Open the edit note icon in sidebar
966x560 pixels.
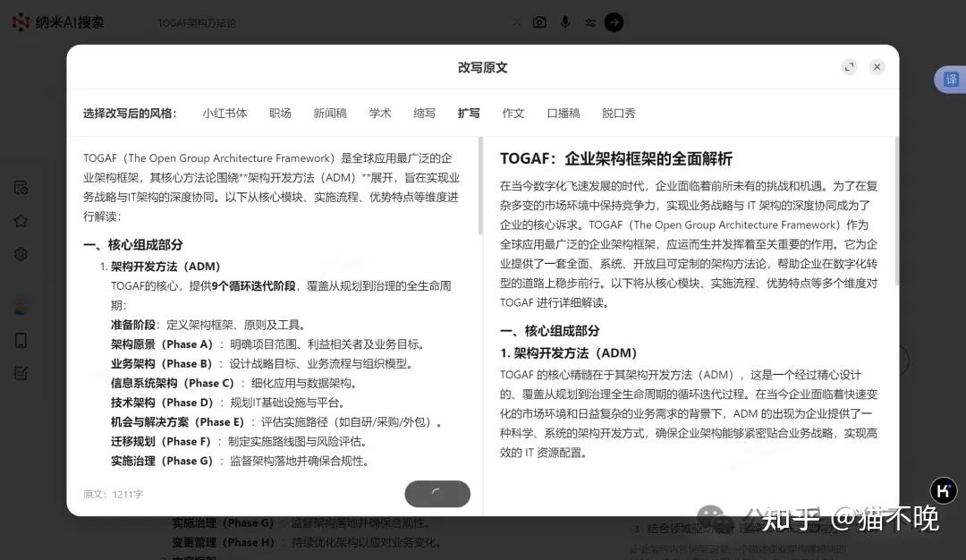click(x=21, y=373)
